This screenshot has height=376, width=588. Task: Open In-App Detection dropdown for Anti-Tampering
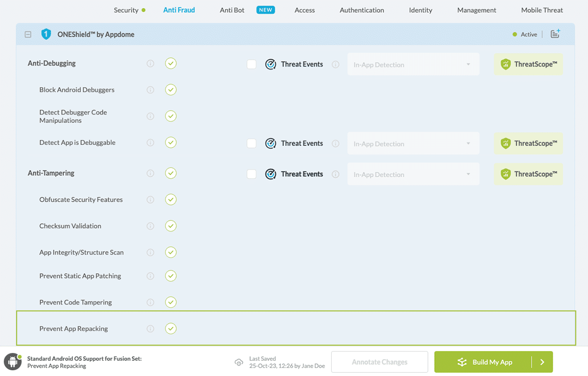click(413, 174)
